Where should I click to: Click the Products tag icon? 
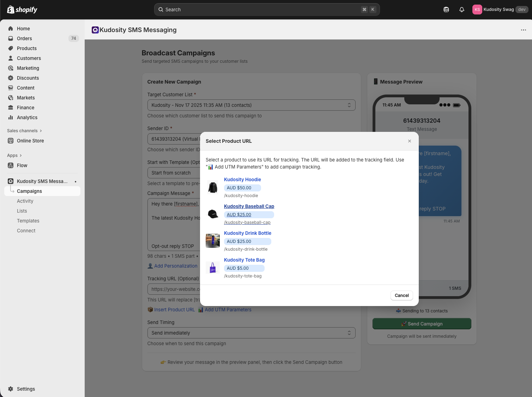tap(11, 48)
